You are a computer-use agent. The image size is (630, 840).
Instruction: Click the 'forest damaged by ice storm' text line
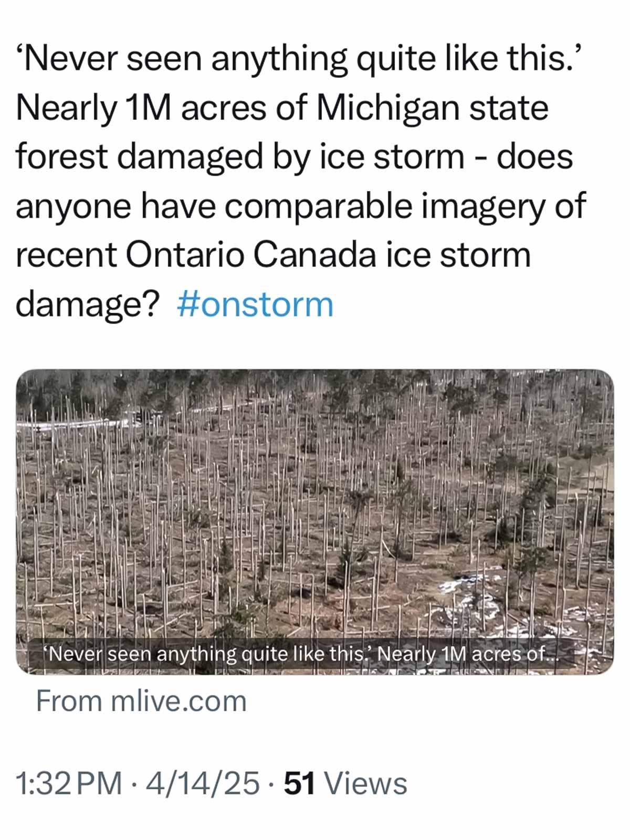(x=239, y=156)
